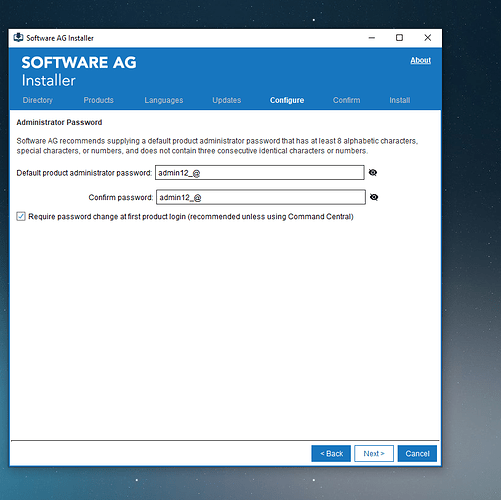The width and height of the screenshot is (501, 500).
Task: Click the Back button
Action: 331,453
